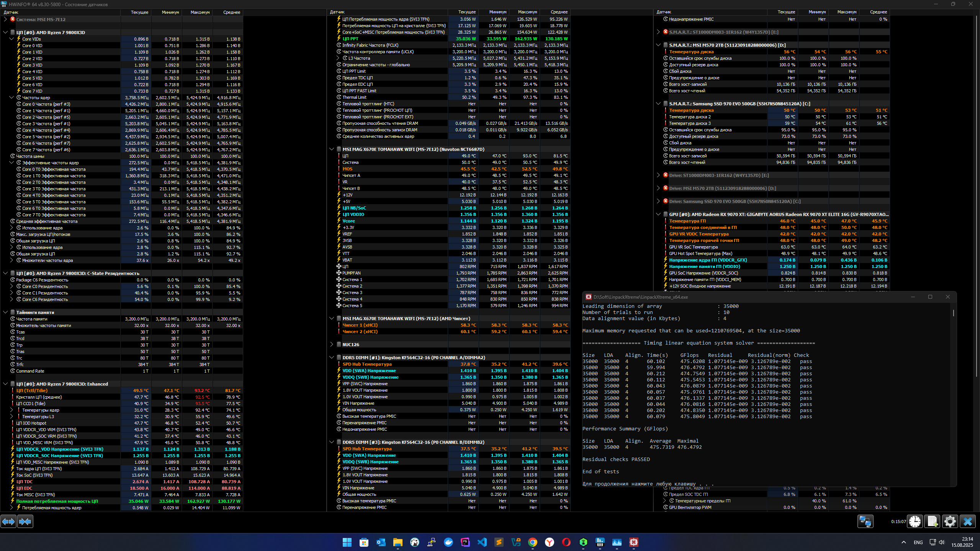This screenshot has width=980, height=551.
Task: Click the LinpackXtreme icon in console title bar
Action: (x=588, y=297)
